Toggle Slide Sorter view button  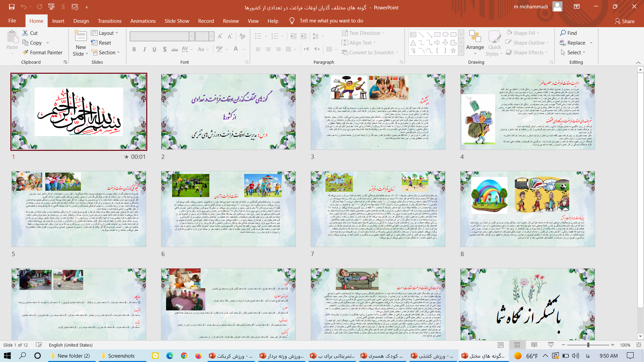pos(517,345)
